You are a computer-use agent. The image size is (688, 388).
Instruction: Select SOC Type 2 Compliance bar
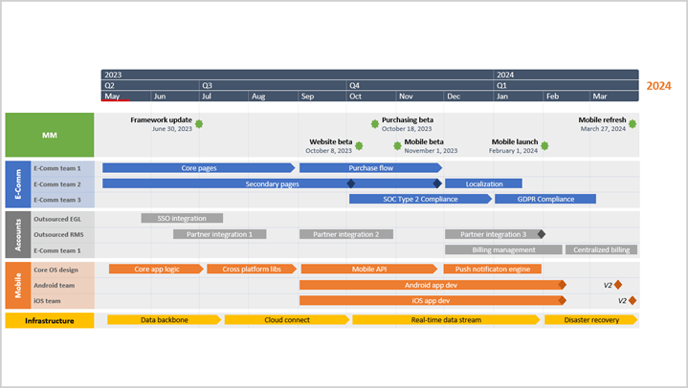[420, 199]
